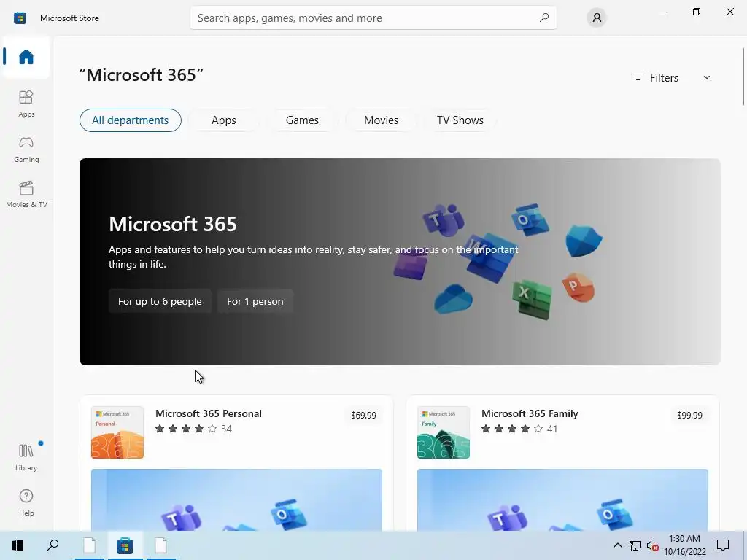This screenshot has height=560, width=747.
Task: Open the Gaming section in the sidebar
Action: [x=26, y=149]
